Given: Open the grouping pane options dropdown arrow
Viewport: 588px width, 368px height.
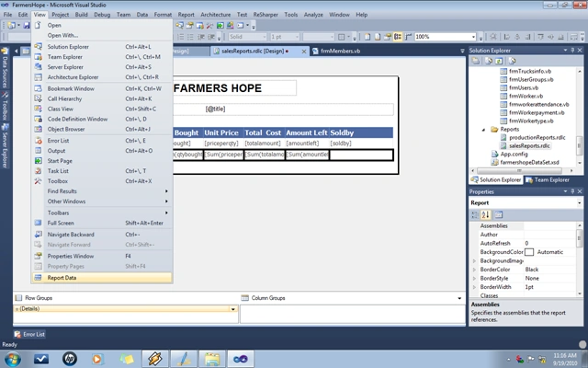Looking at the screenshot, I should 459,298.
